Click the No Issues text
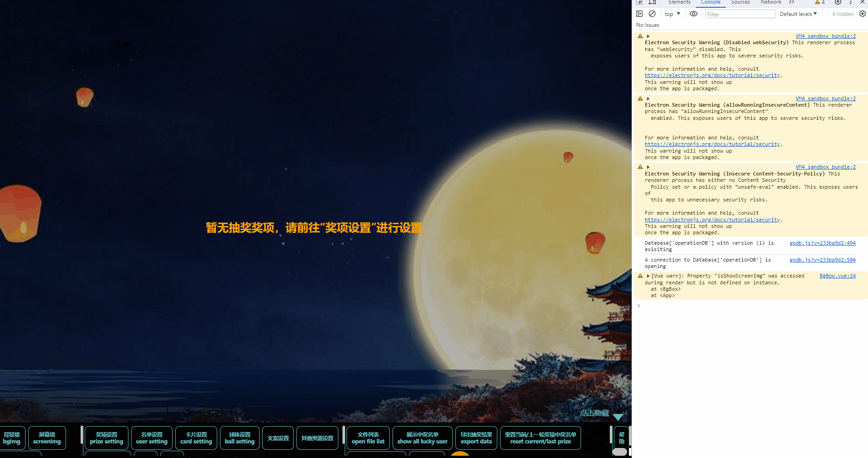 pos(648,25)
